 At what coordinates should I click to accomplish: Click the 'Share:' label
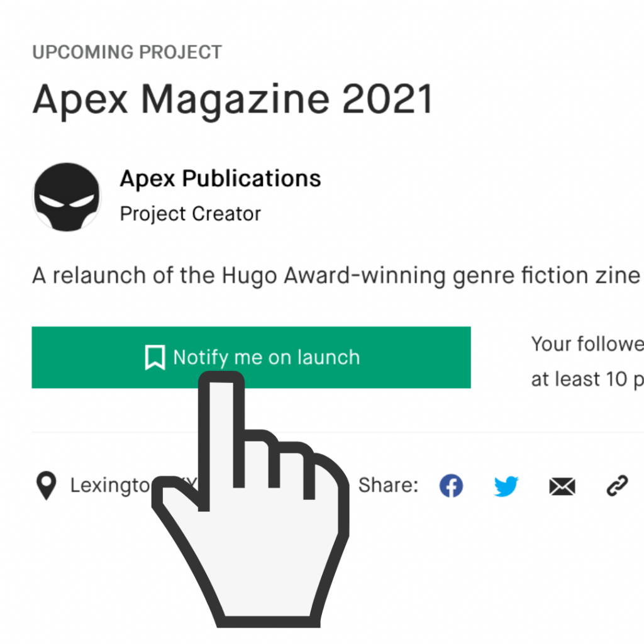pos(388,484)
